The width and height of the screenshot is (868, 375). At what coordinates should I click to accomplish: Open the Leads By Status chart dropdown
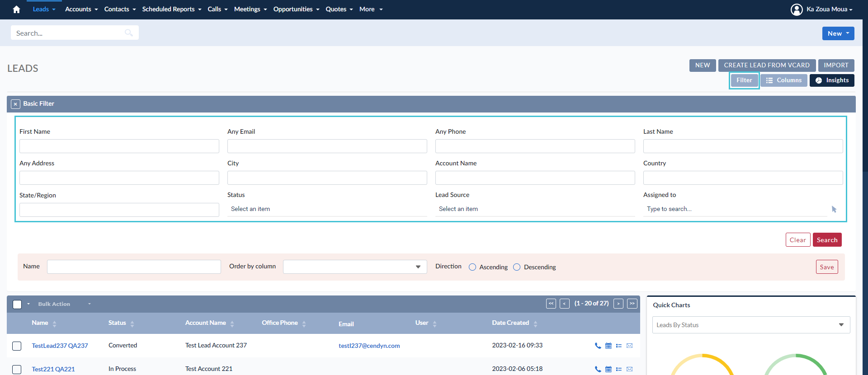pyautogui.click(x=751, y=325)
